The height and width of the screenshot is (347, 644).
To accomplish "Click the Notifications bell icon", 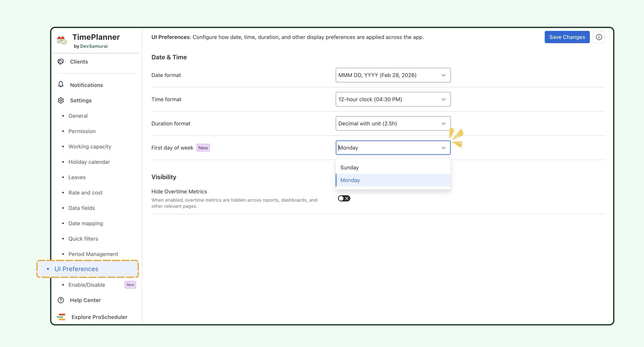I will [61, 85].
